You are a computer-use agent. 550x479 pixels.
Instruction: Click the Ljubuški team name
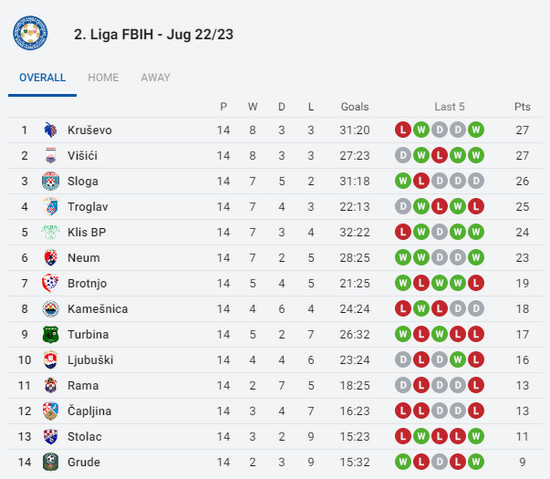pyautogui.click(x=90, y=360)
